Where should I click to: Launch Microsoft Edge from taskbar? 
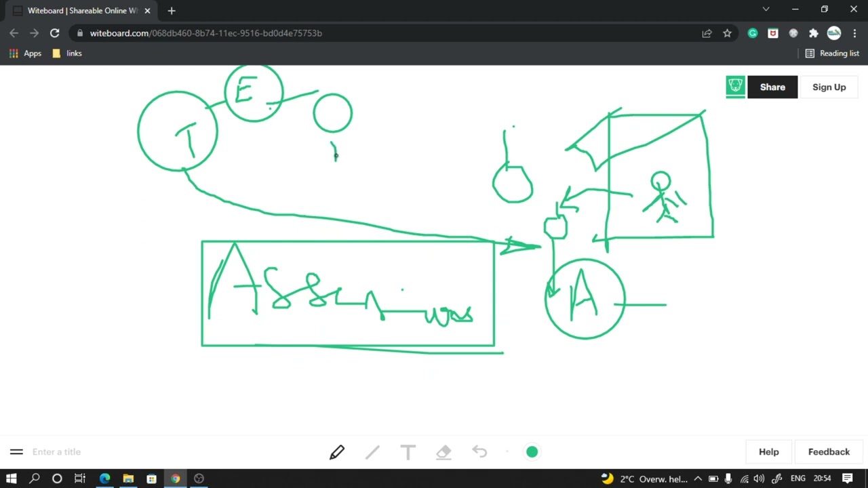pos(104,479)
